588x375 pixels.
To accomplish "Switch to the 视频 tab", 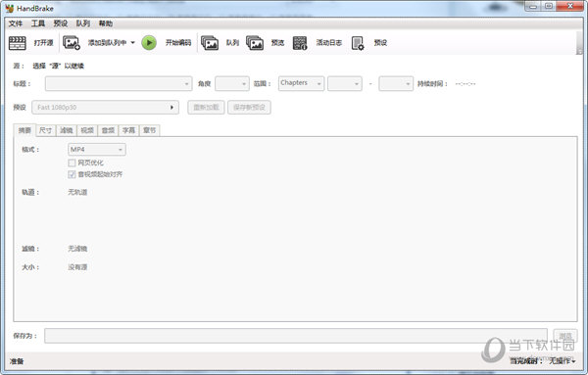I will [87, 130].
